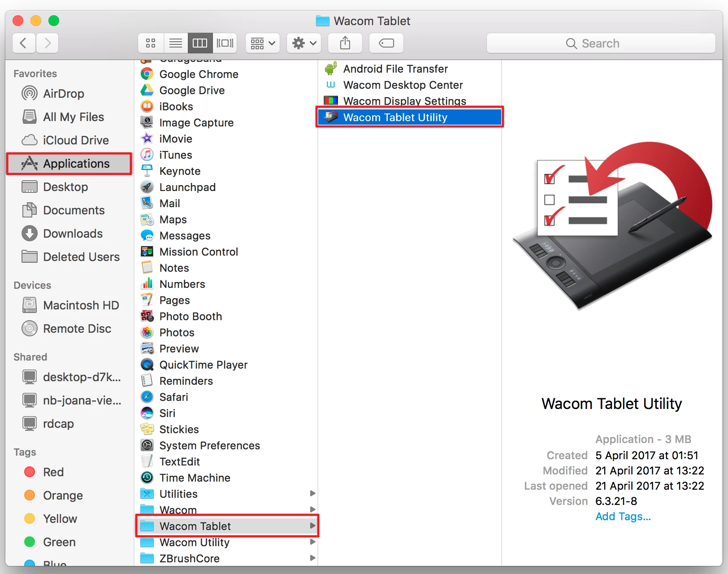Open the Action gear dropdown menu
Screen dimensions: 728x574
point(304,43)
